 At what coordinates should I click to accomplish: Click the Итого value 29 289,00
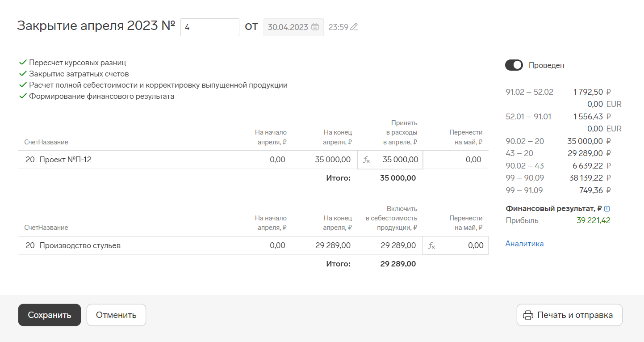point(398,264)
